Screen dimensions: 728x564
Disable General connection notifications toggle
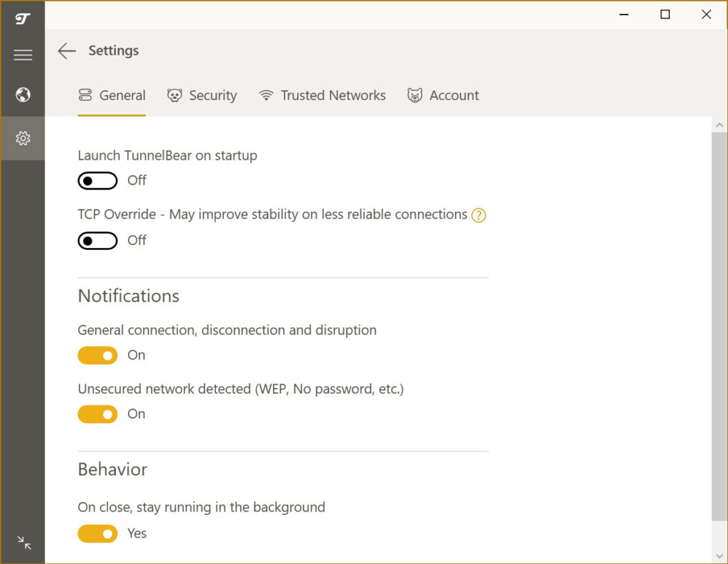pos(97,356)
